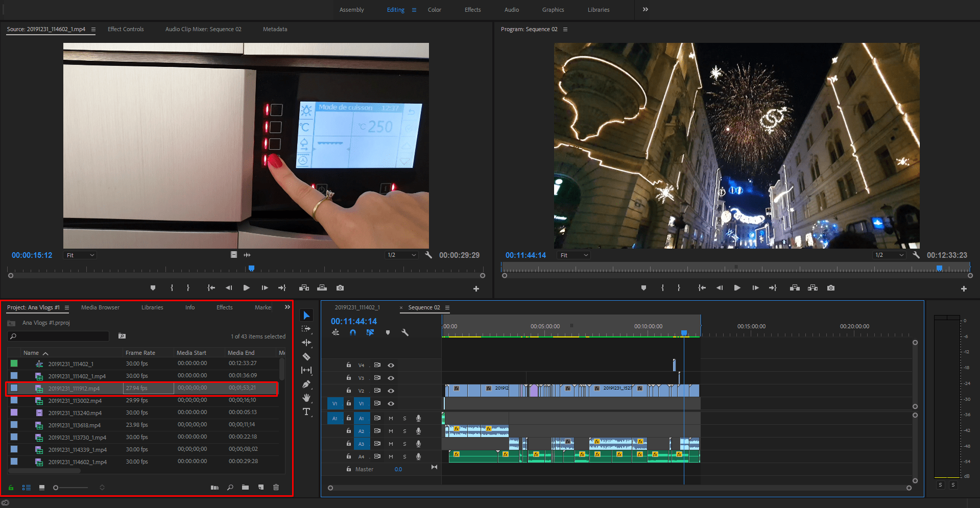
Task: Select the Razor tool
Action: (306, 356)
